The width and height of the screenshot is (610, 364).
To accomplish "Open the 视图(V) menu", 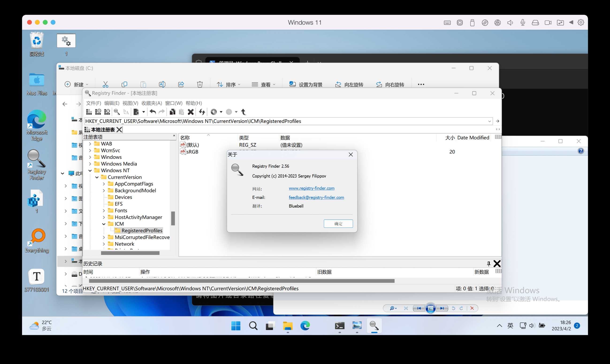I will pos(130,103).
